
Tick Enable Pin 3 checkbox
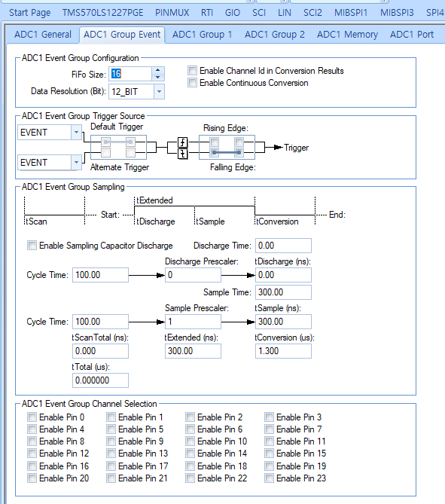click(x=269, y=417)
